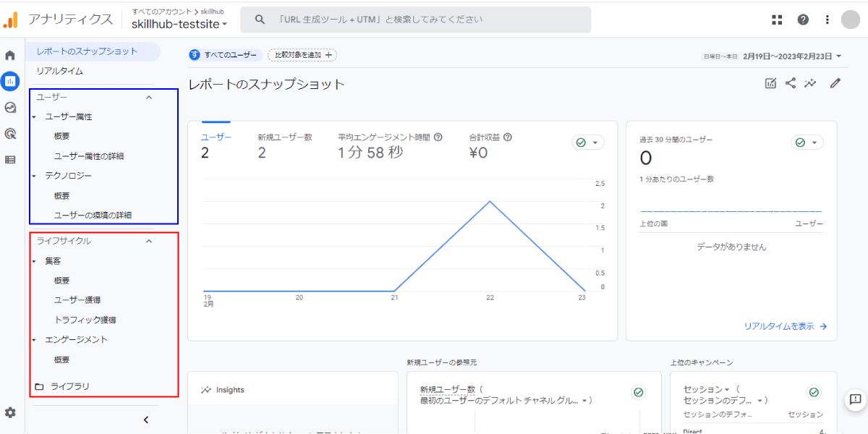The image size is (868, 434).
Task: Open the status check dropdown on realtime card
Action: [x=807, y=142]
